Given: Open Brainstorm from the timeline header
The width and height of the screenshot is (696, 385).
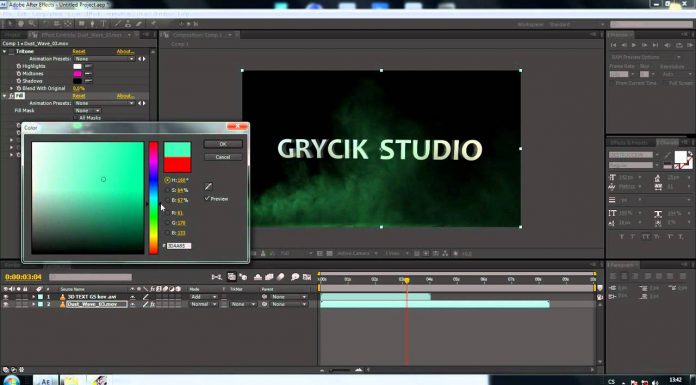Looking at the screenshot, I should click(x=295, y=277).
